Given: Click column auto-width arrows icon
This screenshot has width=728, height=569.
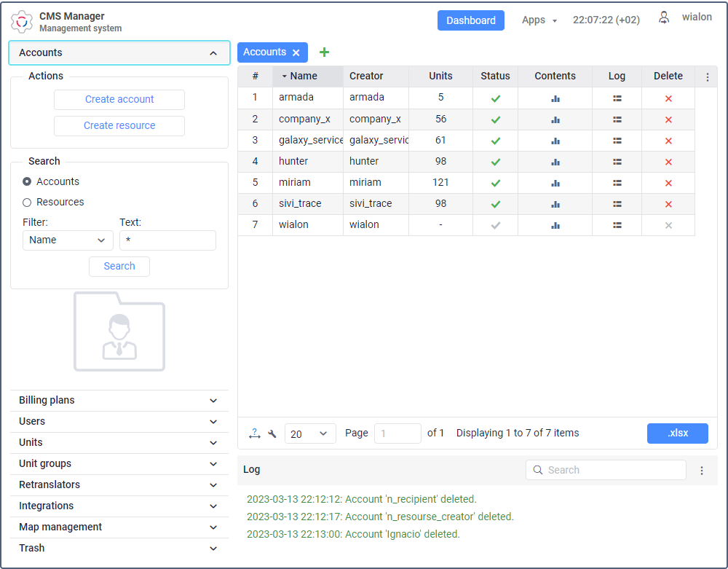Looking at the screenshot, I should 254,434.
